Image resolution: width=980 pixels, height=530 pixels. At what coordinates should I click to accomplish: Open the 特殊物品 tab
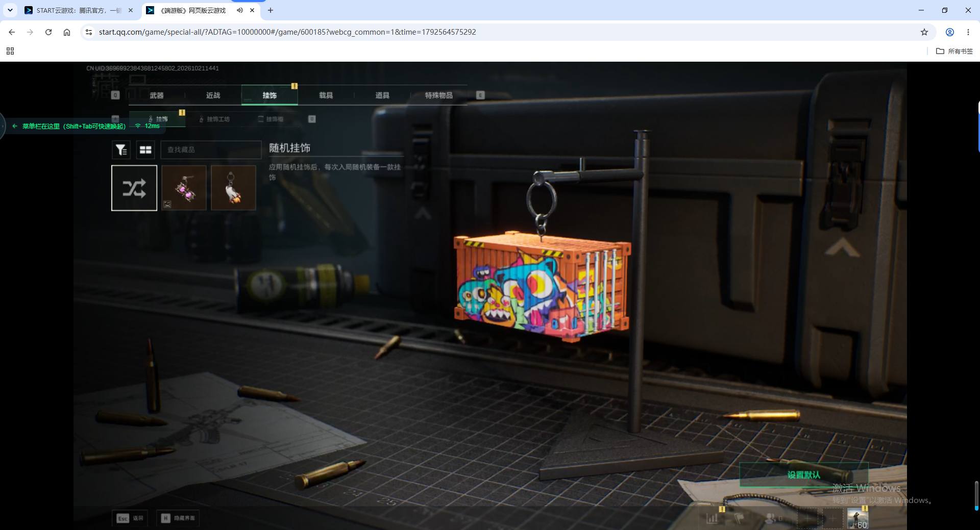tap(439, 95)
